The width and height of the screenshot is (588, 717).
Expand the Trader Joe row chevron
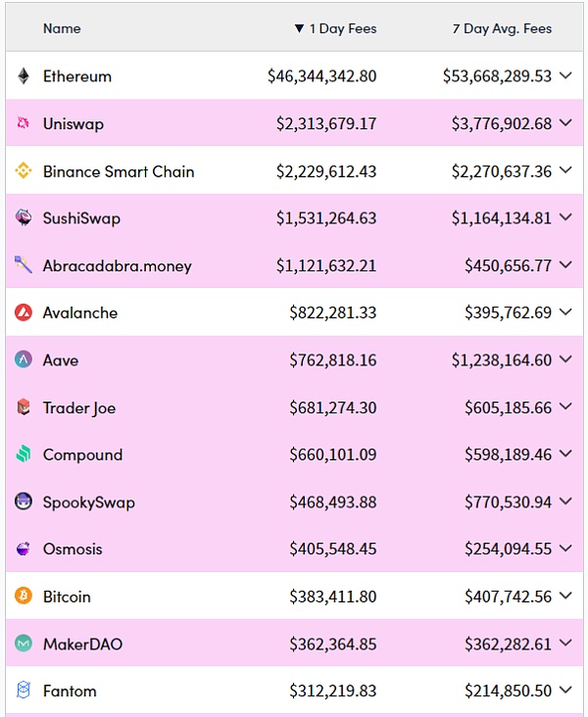565,407
